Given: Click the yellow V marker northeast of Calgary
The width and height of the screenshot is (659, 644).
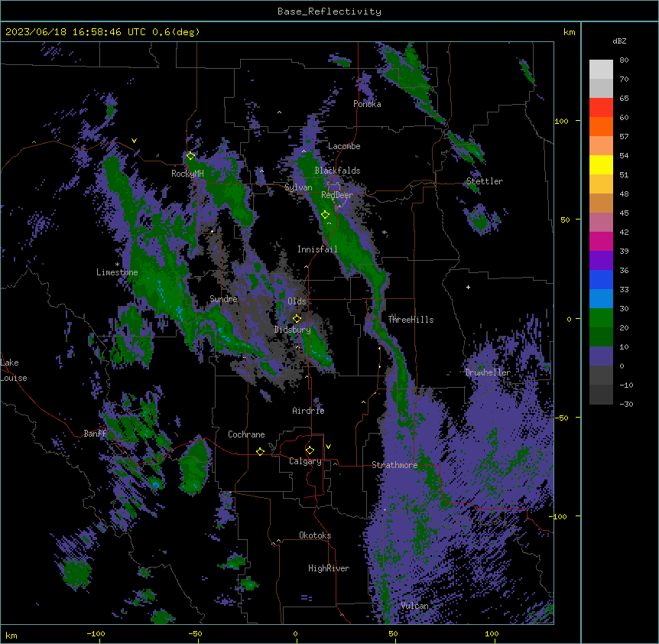Looking at the screenshot, I should (x=328, y=447).
